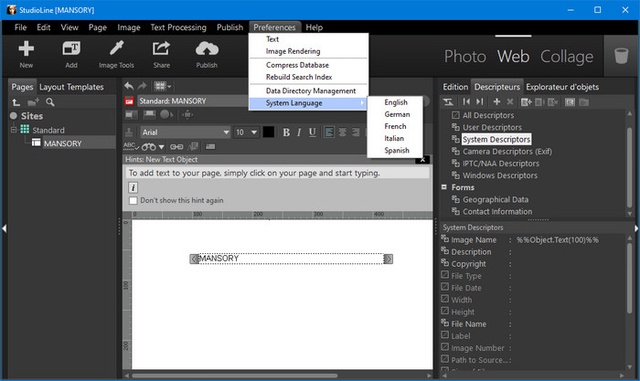Viewport: 640px width, 381px height.
Task: Toggle italic text formatting
Action: coord(299,132)
